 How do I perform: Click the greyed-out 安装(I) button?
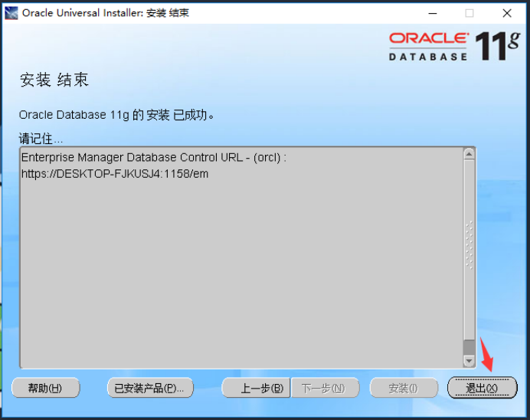404,388
